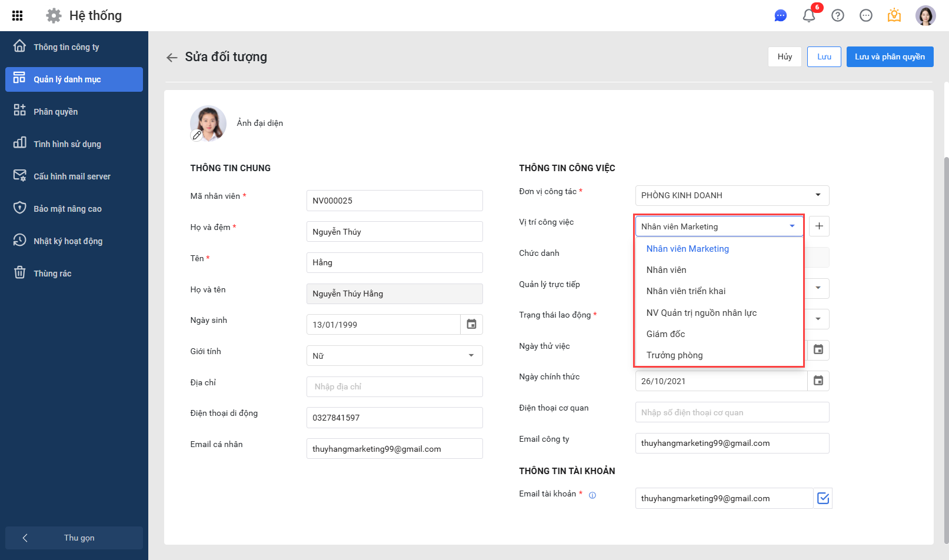Select Quản lý danh mục in the sidebar

[x=74, y=79]
